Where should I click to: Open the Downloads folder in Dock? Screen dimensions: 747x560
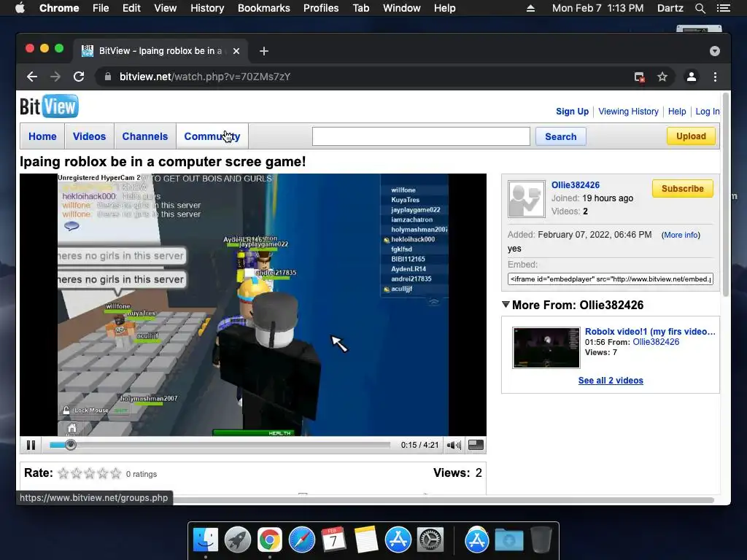pos(508,540)
